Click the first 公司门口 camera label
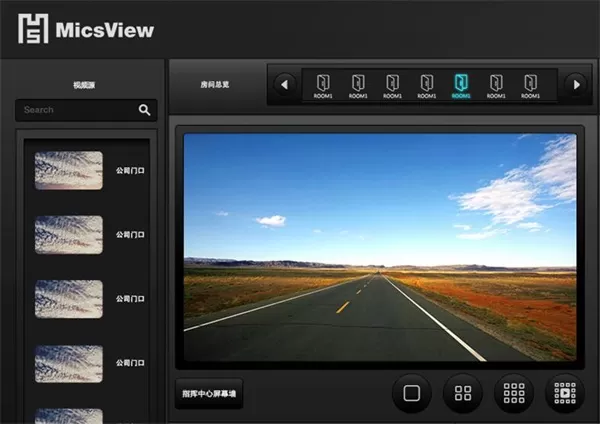This screenshot has height=424, width=600. click(x=130, y=171)
